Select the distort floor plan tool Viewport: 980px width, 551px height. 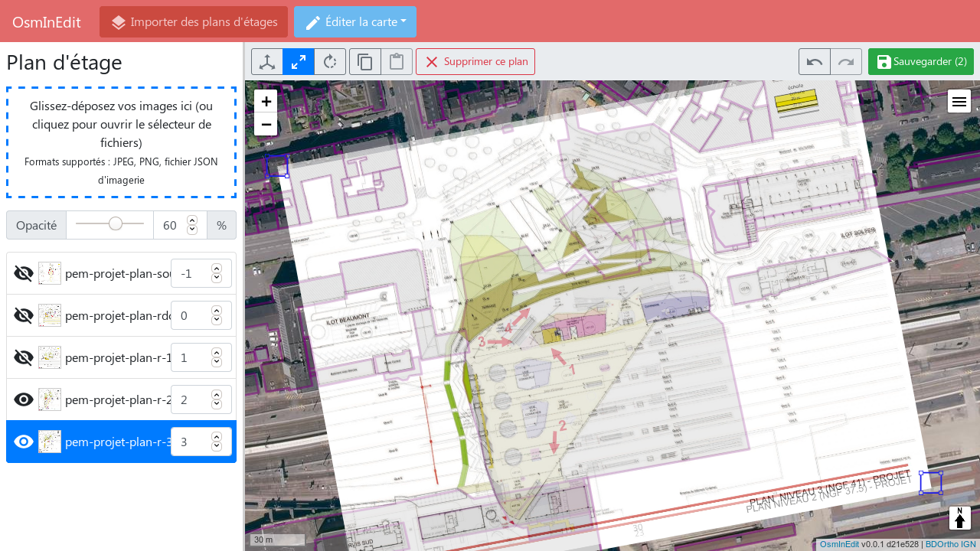[x=267, y=62]
